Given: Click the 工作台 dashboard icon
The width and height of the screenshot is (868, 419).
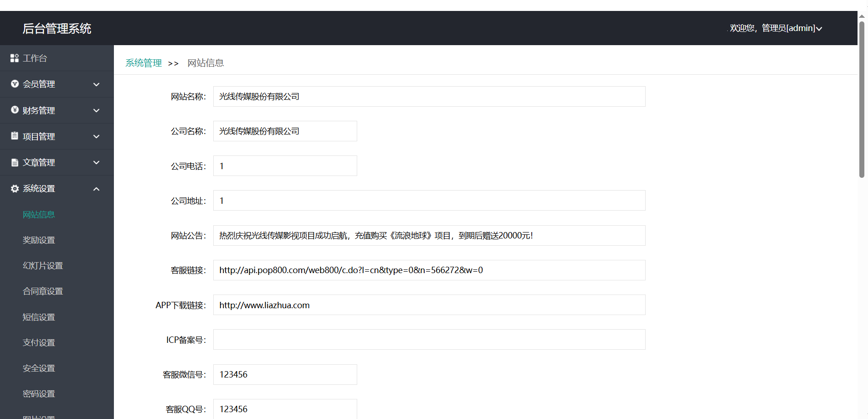Looking at the screenshot, I should (x=15, y=58).
